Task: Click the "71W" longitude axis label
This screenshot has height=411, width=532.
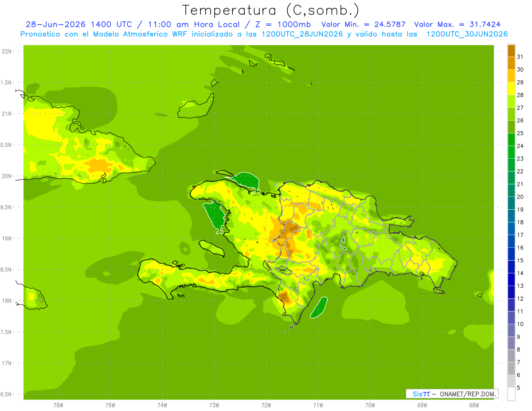Action: click(318, 405)
